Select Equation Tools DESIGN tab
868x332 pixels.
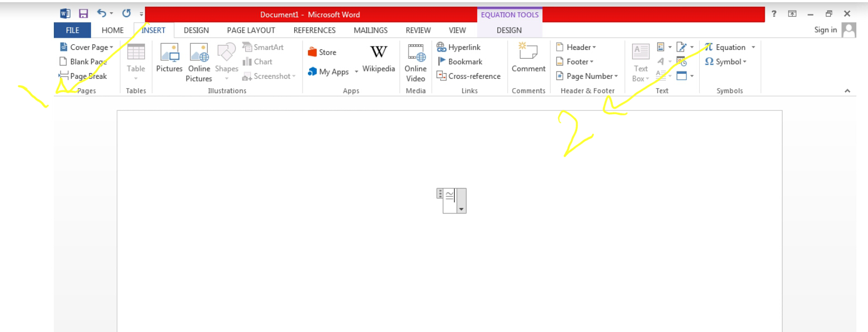click(x=509, y=30)
